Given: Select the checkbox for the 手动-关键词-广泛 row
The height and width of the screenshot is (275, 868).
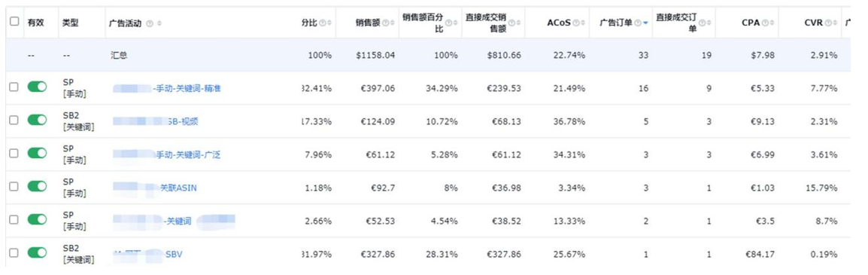Looking at the screenshot, I should click(14, 153).
